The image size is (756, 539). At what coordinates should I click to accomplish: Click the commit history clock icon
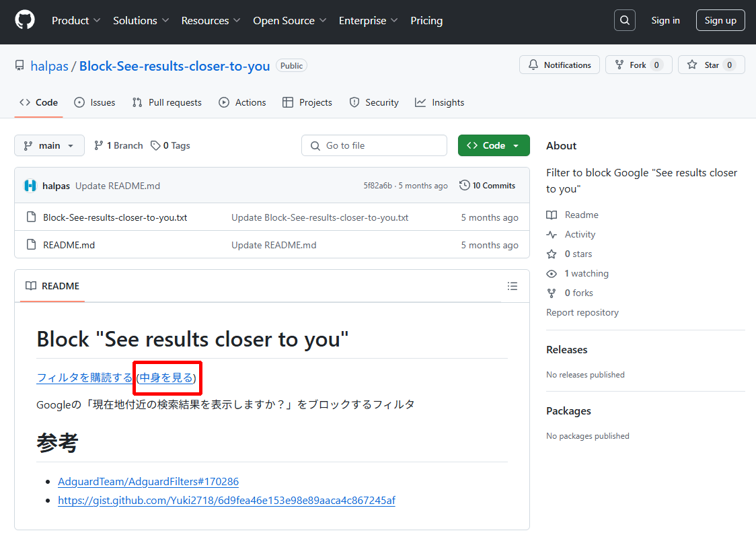(x=464, y=185)
